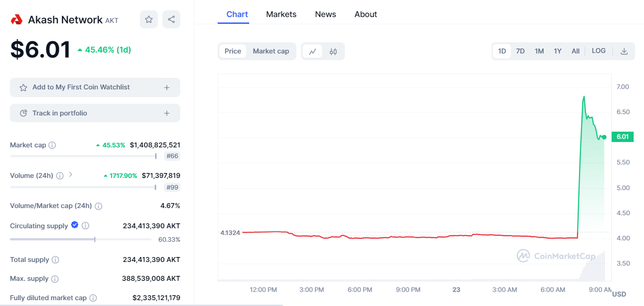644x306 pixels.
Task: Click the 12:00 PM time axis label
Action: coord(264,290)
